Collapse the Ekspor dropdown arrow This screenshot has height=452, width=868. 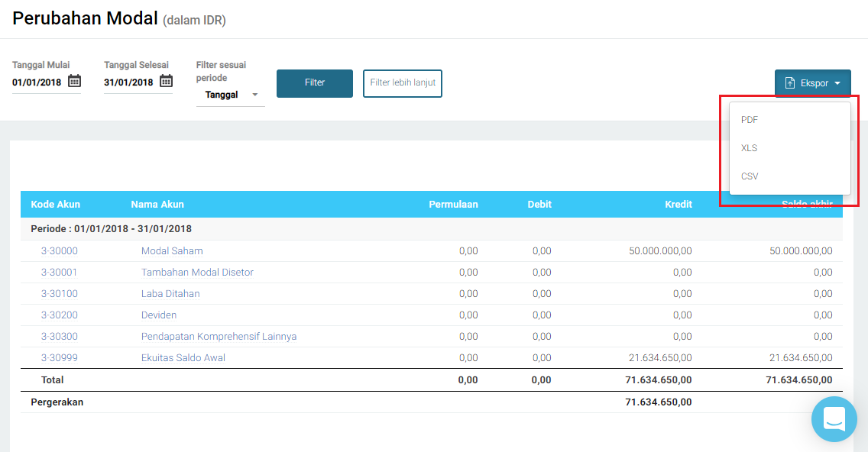click(837, 83)
